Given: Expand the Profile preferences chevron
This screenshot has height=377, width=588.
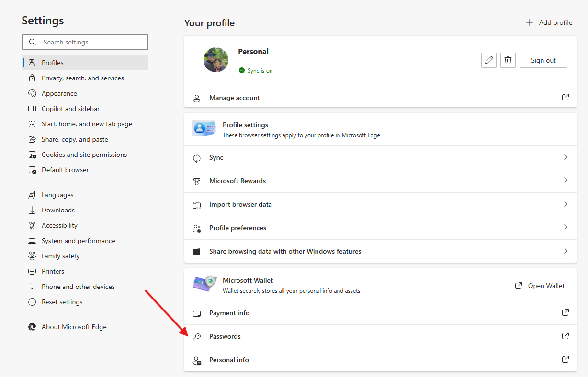Looking at the screenshot, I should coord(565,227).
